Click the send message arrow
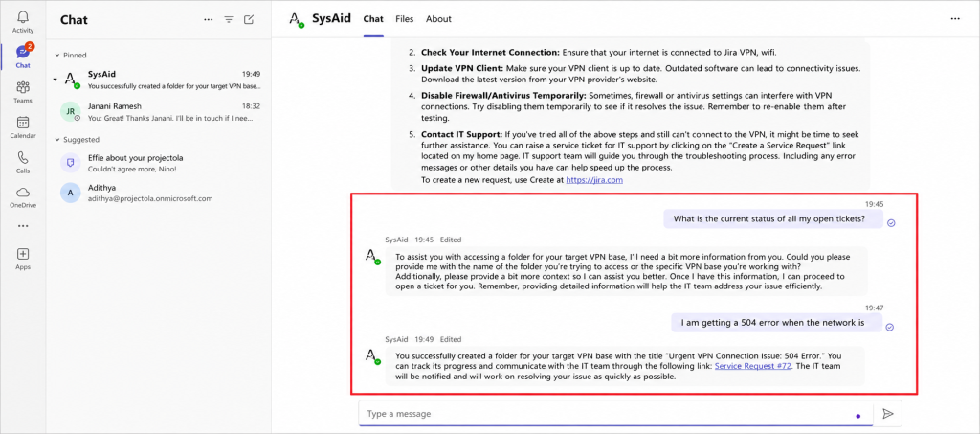980x434 pixels. click(x=887, y=413)
